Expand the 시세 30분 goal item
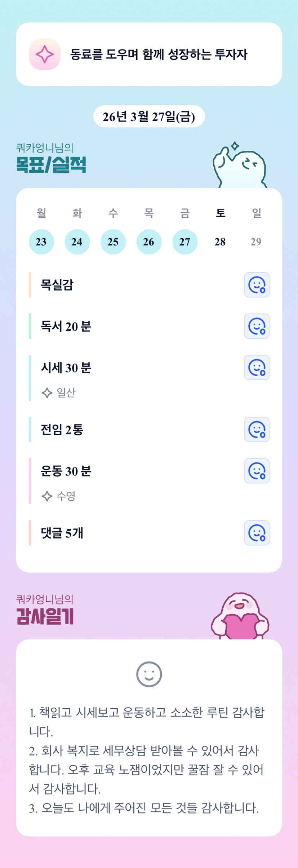The height and width of the screenshot is (868, 298). 66,368
